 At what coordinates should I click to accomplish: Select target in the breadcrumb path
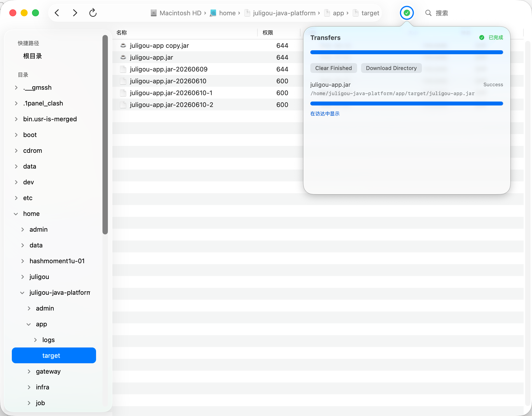[x=370, y=13]
